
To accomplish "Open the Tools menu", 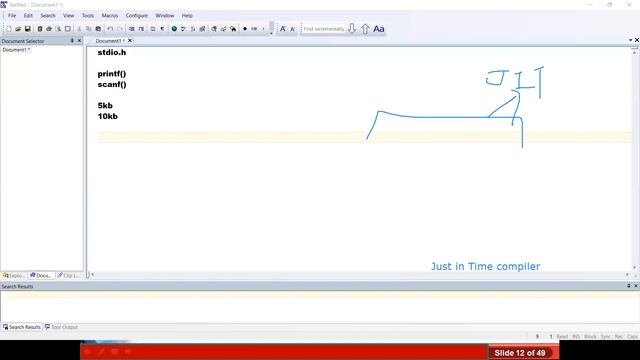I will (x=88, y=16).
